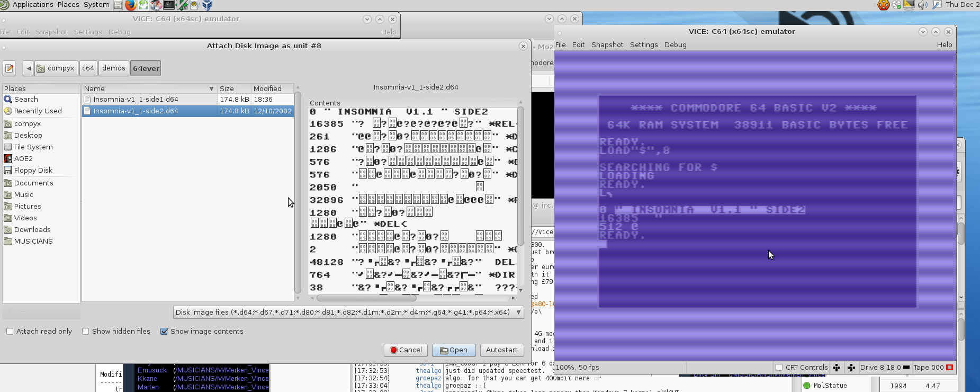Click the Tape 000 red status indicator

(x=950, y=368)
